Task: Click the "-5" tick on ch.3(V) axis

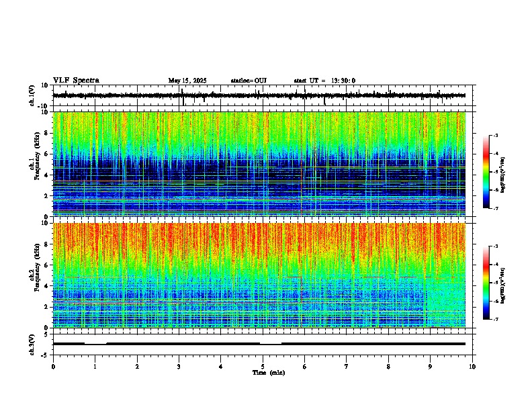Action: click(46, 355)
